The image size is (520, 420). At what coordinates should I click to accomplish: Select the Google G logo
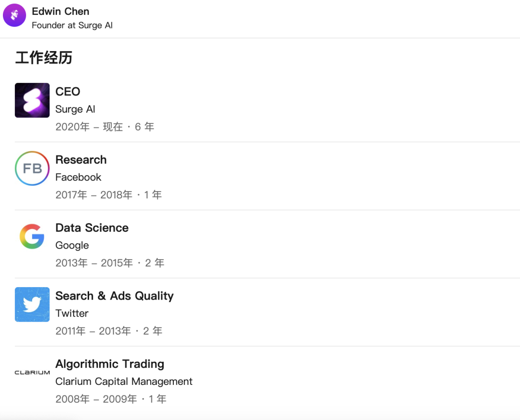point(32,236)
